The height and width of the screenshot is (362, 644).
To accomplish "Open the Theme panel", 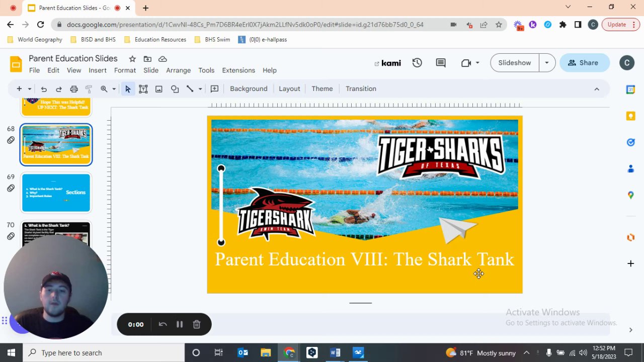I will (322, 89).
